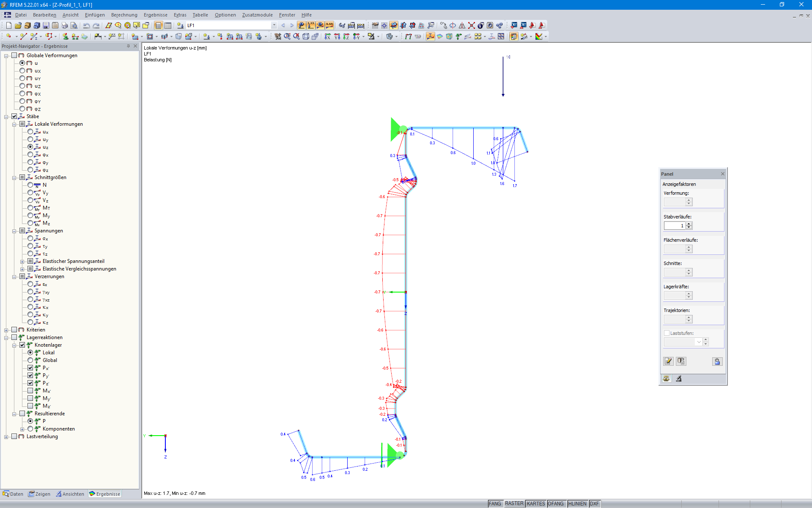Expand the Kriterien tree node
This screenshot has width=812, height=508.
click(x=6, y=330)
